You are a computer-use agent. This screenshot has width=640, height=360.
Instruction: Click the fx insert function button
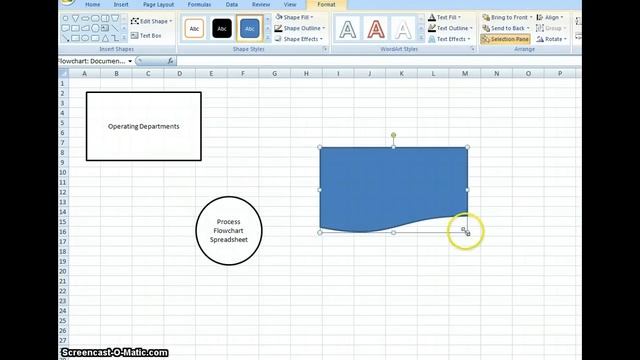170,61
